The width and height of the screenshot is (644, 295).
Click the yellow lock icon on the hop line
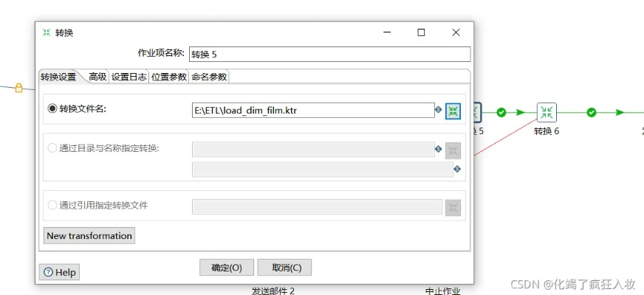[x=19, y=88]
